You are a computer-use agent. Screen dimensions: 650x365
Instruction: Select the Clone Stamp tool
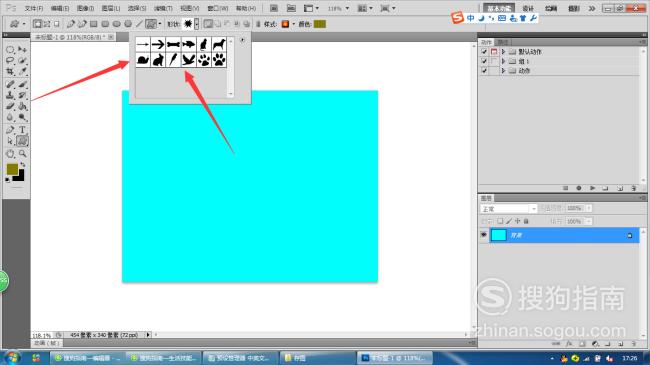click(10, 95)
